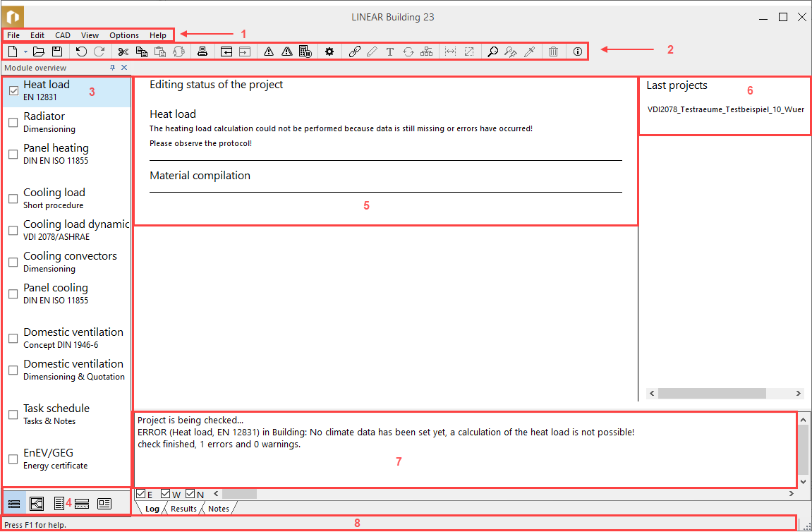The width and height of the screenshot is (812, 532).
Task: Copy selection with the Copy toolbar icon
Action: [141, 52]
